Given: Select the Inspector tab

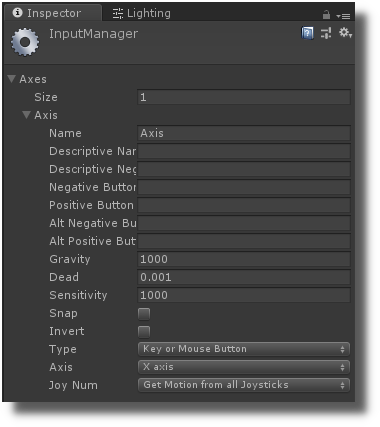Looking at the screenshot, I should click(x=52, y=13).
